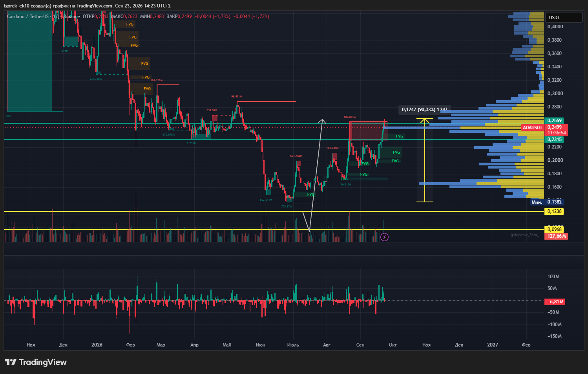588x374 pixels.
Task: Click the ЗАКР 0,2499 value in legend
Action: [179, 16]
